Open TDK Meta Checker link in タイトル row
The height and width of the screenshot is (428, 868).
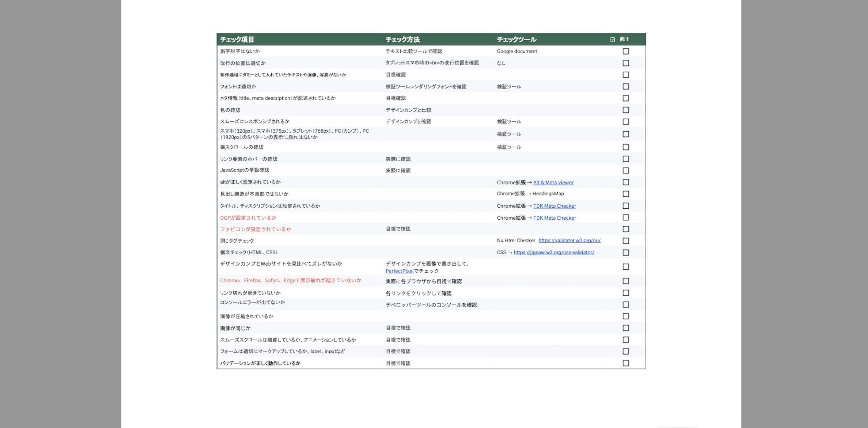pos(555,206)
